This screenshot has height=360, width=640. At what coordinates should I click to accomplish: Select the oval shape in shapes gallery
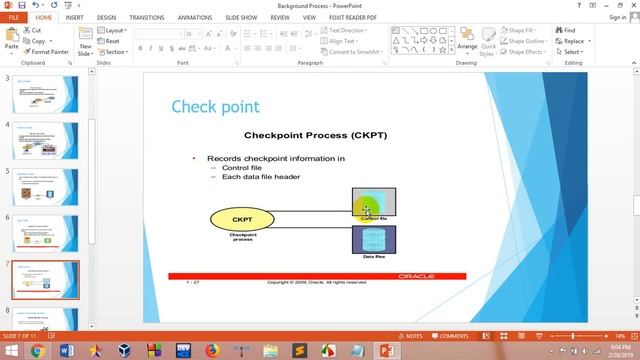coord(433,31)
